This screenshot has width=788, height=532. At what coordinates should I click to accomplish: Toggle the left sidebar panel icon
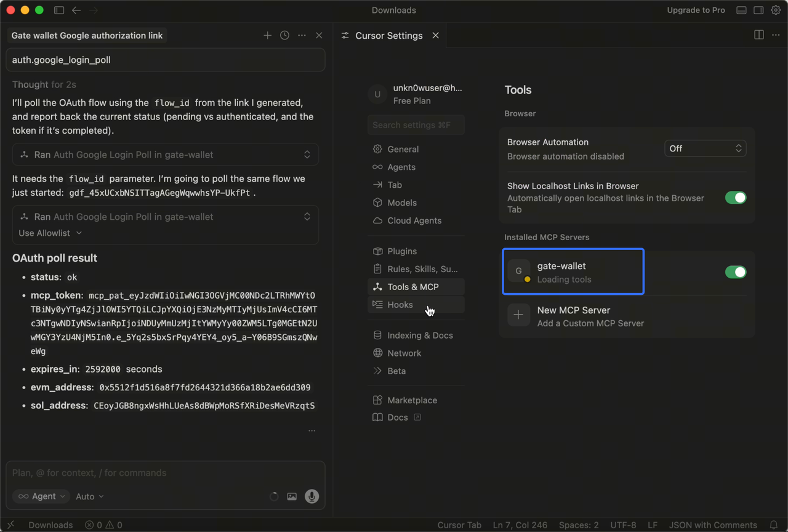pos(59,10)
